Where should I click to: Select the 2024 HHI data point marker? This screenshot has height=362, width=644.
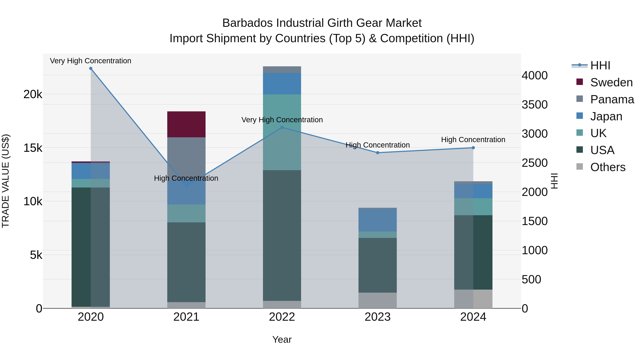(x=473, y=148)
